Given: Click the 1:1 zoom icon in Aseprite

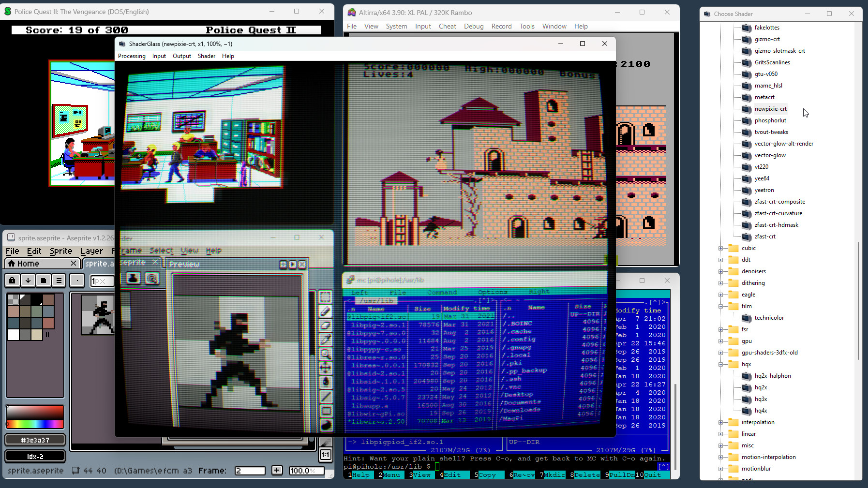Looking at the screenshot, I should pos(325,455).
